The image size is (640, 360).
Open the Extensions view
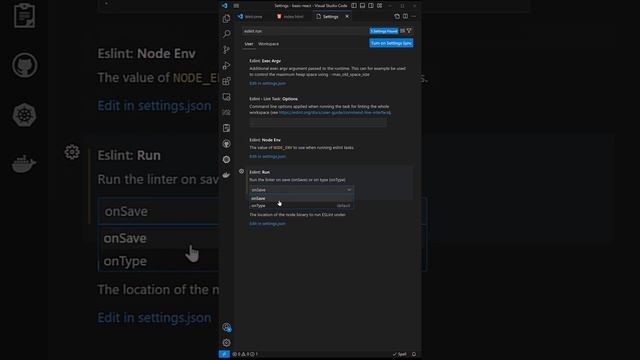pyautogui.click(x=227, y=81)
